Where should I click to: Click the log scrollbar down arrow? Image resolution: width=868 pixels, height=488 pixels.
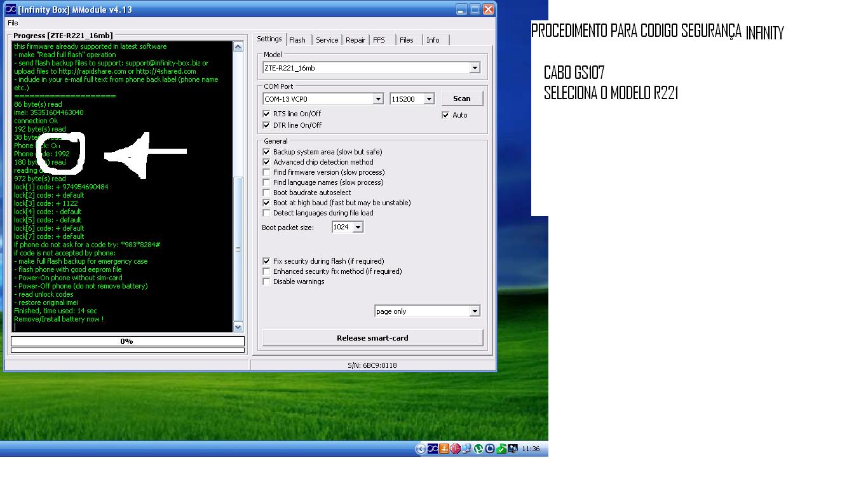coord(238,327)
